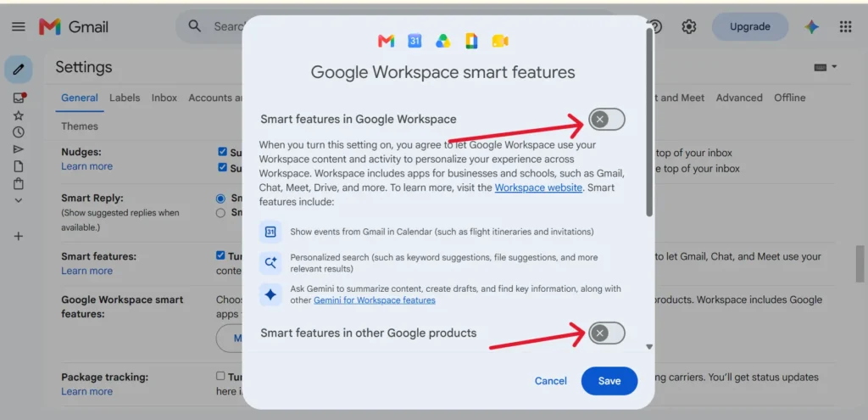Click the Calendar icon in dialog header

415,41
